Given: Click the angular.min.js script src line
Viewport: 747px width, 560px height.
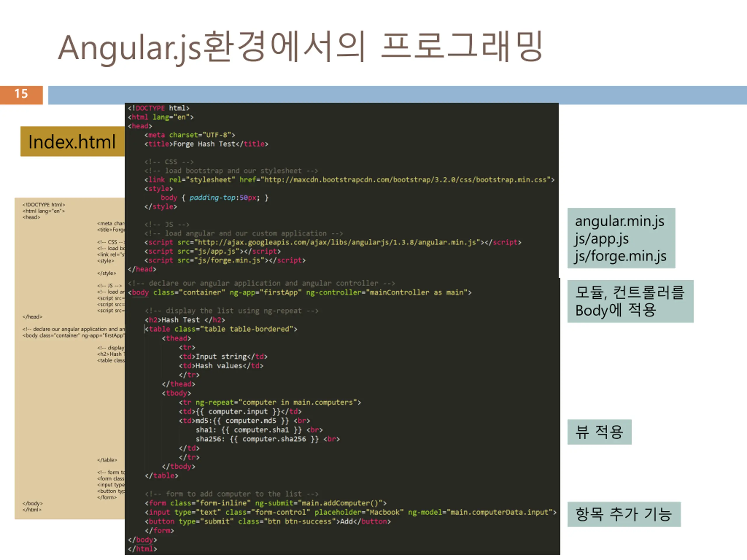Looking at the screenshot, I should [333, 242].
